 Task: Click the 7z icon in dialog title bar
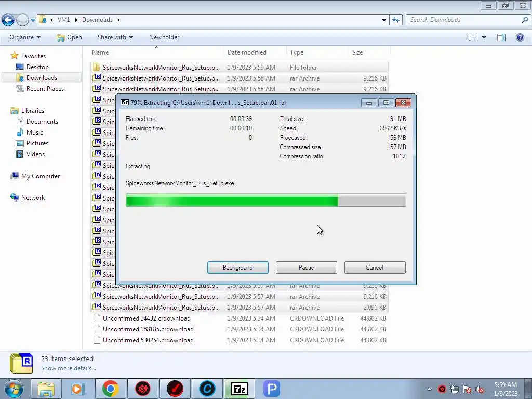125,102
